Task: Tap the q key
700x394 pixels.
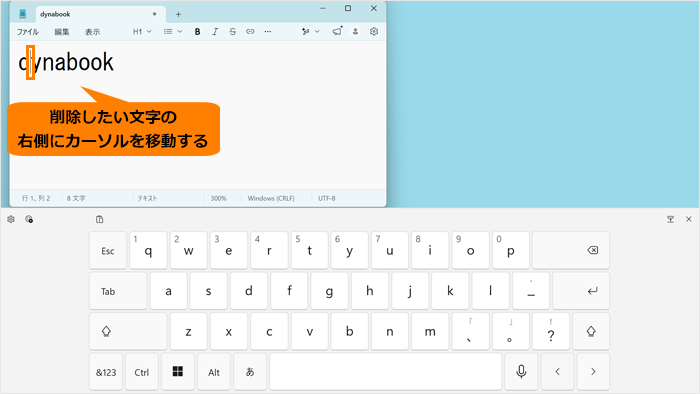Action: pos(148,250)
